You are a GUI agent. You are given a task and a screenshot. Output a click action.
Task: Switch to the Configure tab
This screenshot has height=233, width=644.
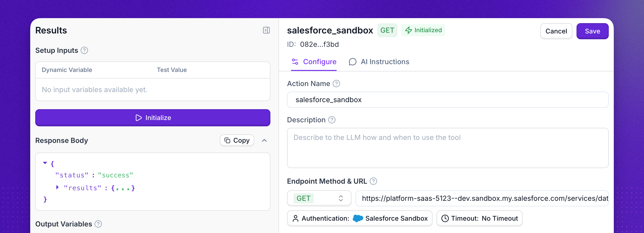tap(314, 62)
